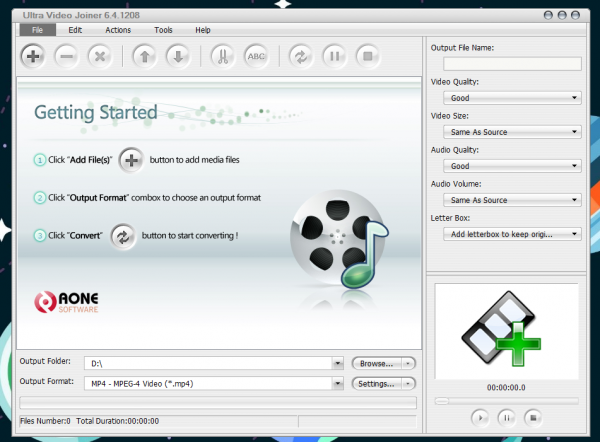Click the Aone Software logo
The image size is (600, 442).
[67, 302]
